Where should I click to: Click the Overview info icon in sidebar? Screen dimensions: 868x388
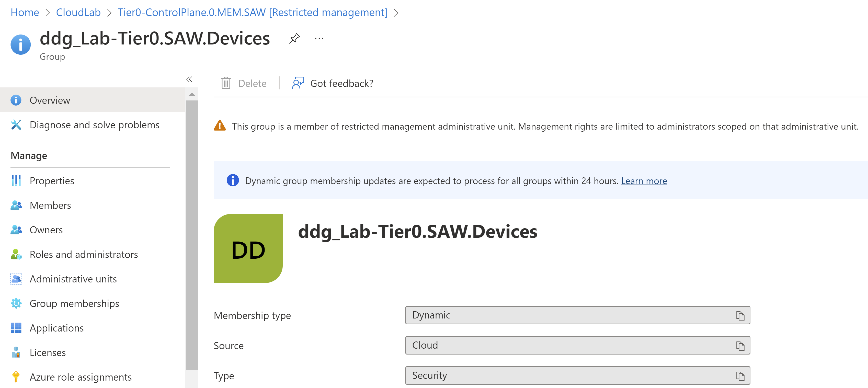[16, 100]
